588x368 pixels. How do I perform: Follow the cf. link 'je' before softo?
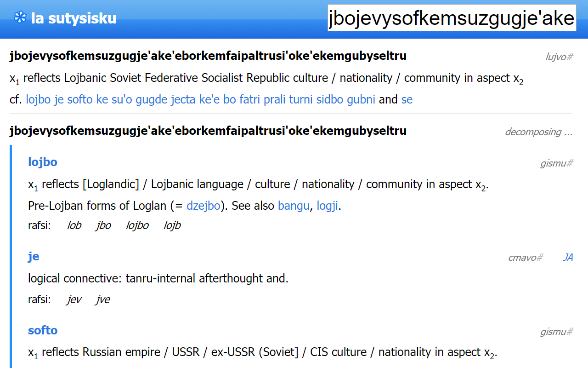59,99
